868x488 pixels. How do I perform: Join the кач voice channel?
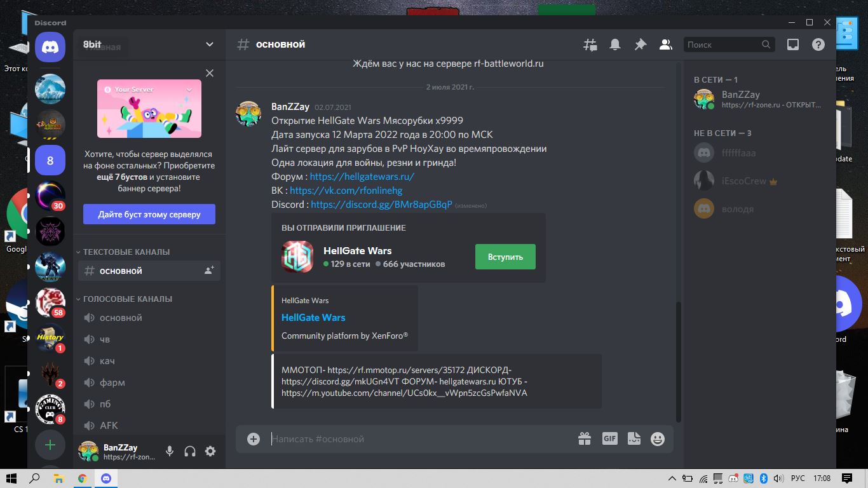149,361
